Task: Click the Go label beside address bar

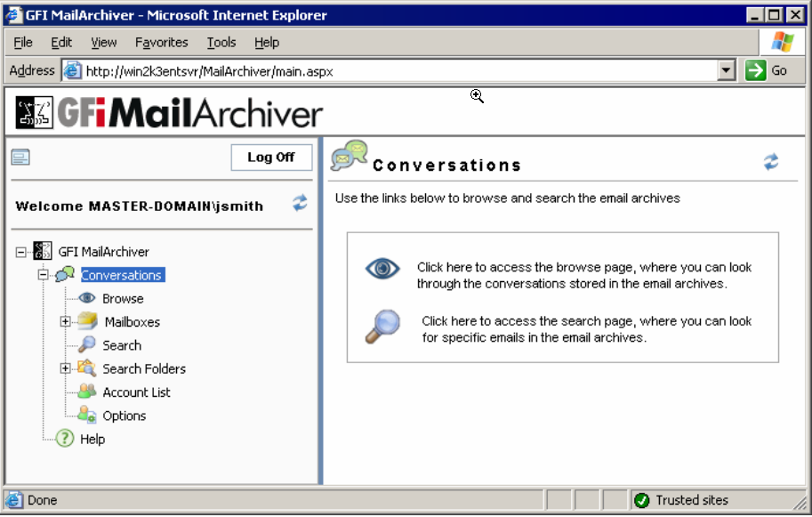Action: (779, 70)
